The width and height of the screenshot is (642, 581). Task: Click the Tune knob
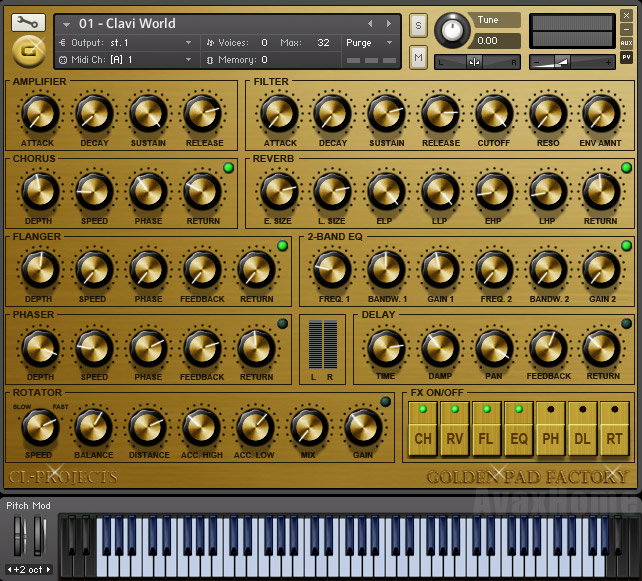(452, 30)
